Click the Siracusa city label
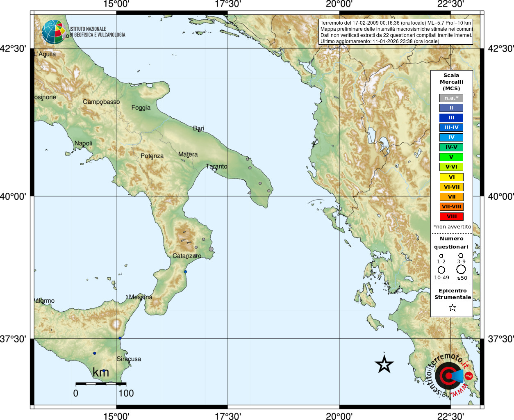The width and height of the screenshot is (514, 420). tap(129, 359)
